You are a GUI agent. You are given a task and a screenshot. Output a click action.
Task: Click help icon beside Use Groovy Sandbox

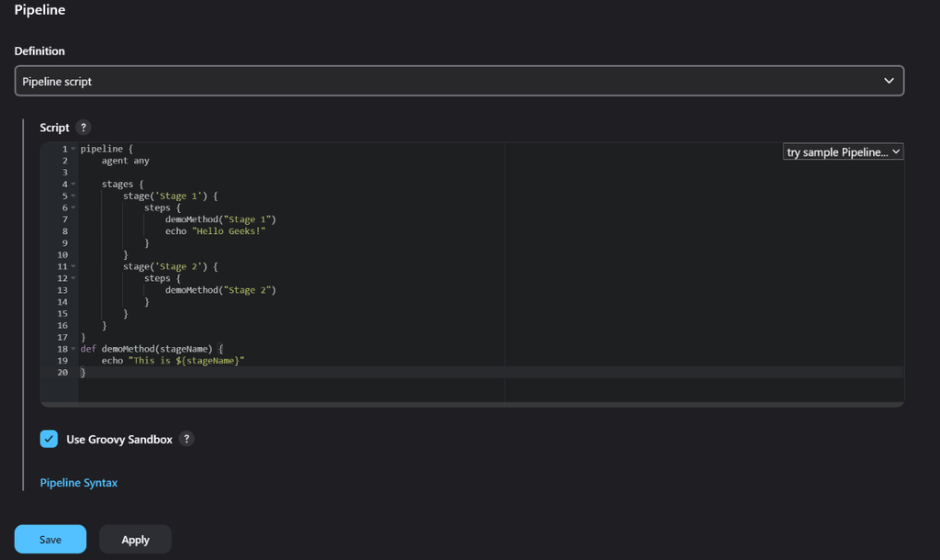click(186, 439)
